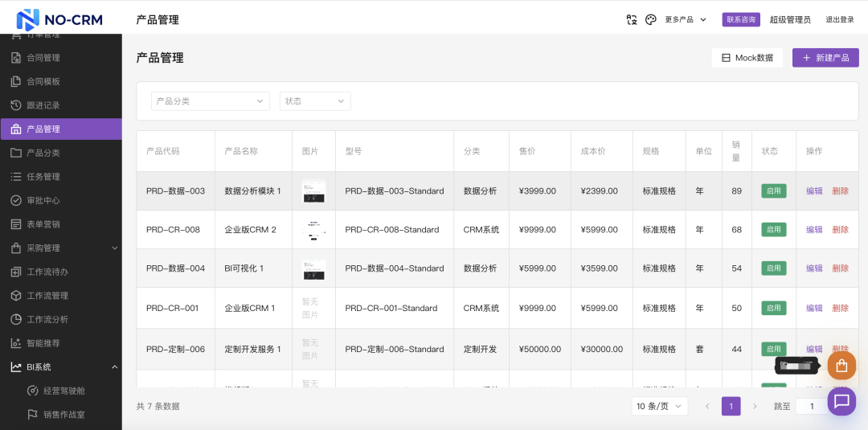This screenshot has width=868, height=430.
Task: Click the ¥50000.00 price cell
Action: click(540, 349)
